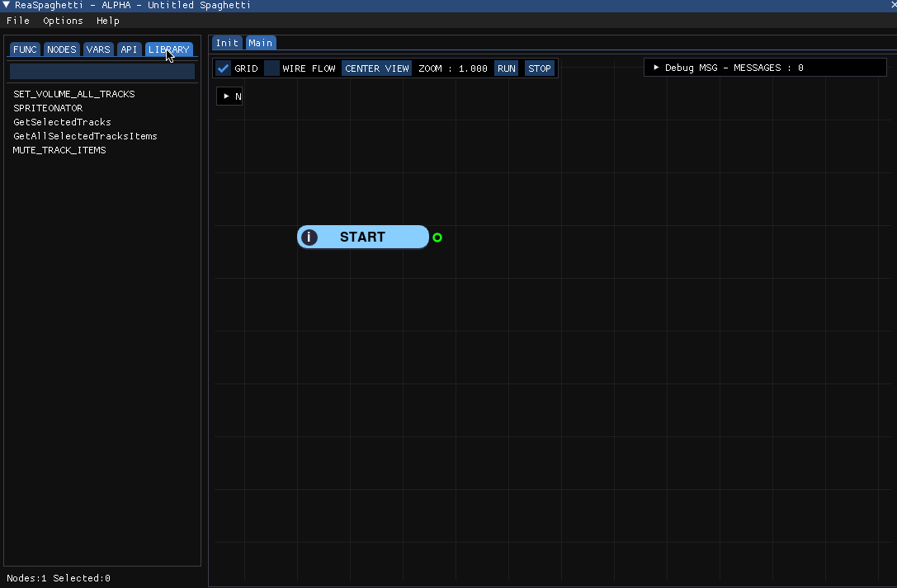
Task: Select SPRITEONATOR in the library list
Action: 48,108
